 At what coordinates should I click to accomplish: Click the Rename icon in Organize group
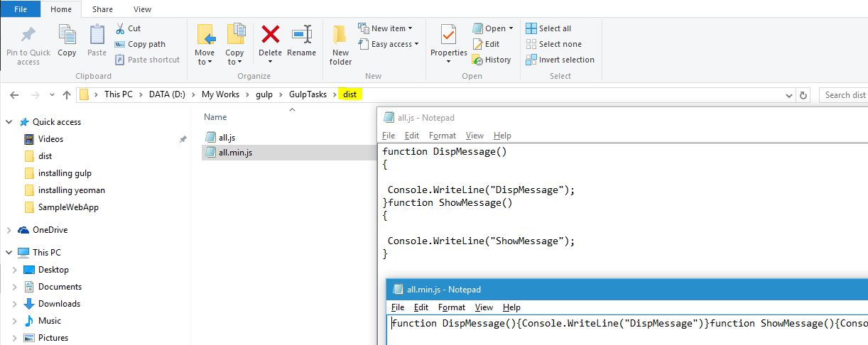[302, 35]
